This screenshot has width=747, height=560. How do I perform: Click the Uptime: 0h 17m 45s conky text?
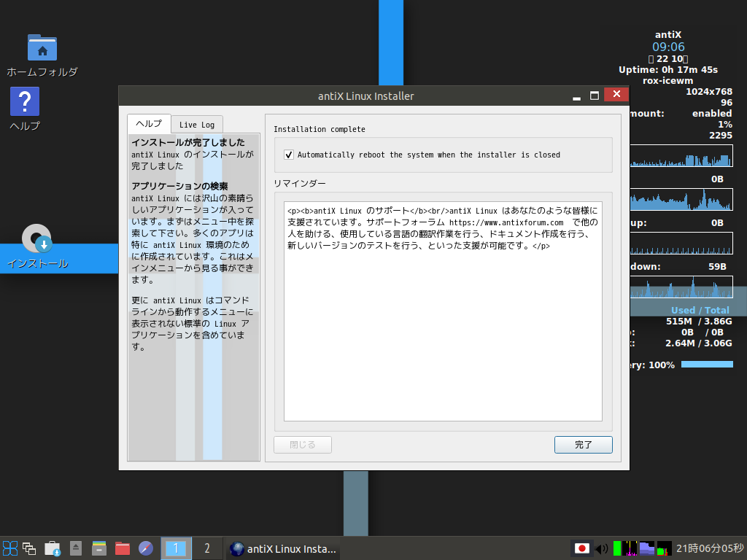tap(668, 69)
